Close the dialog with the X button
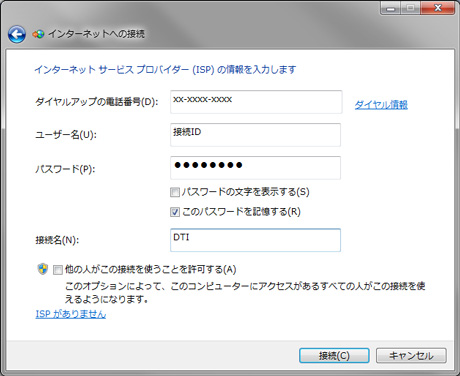This screenshot has width=460, height=376. (438, 8)
